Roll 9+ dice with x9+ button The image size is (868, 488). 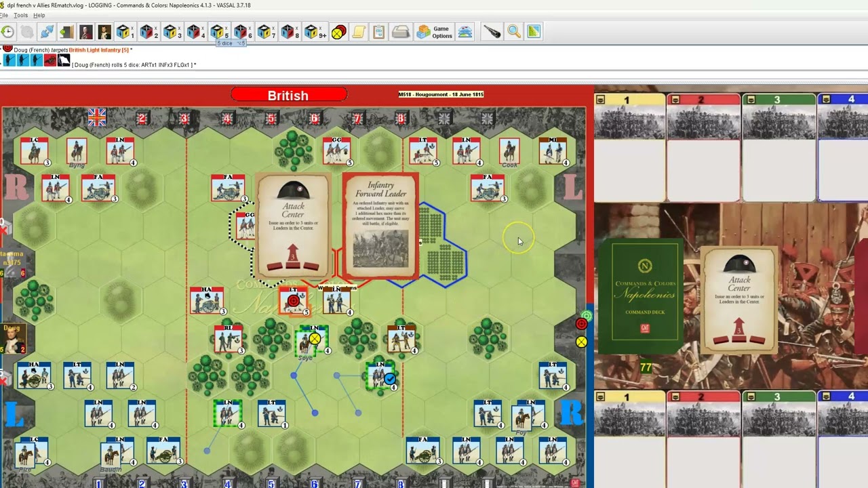coord(315,32)
